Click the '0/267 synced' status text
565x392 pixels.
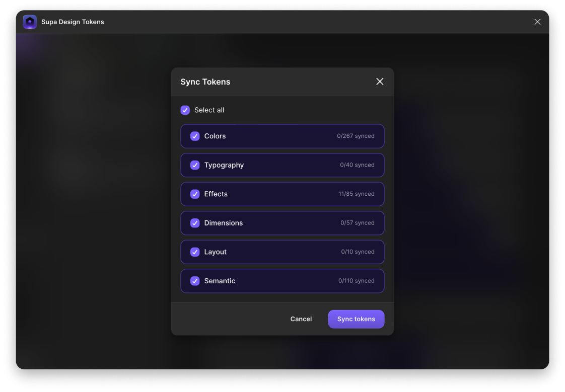pyautogui.click(x=356, y=136)
